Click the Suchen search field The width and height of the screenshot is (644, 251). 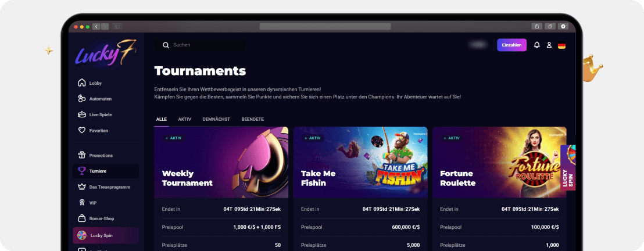[x=201, y=45]
